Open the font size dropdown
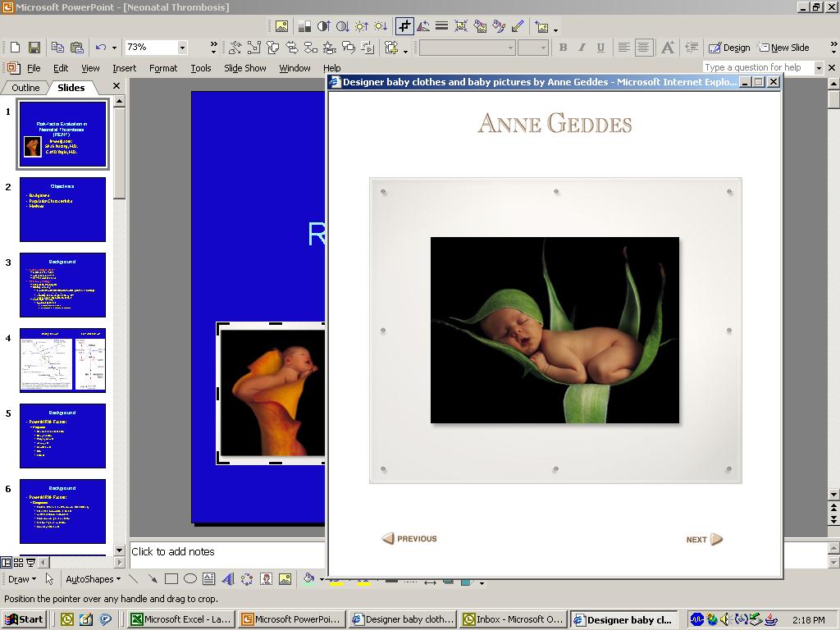Image resolution: width=840 pixels, height=630 pixels. coord(543,48)
